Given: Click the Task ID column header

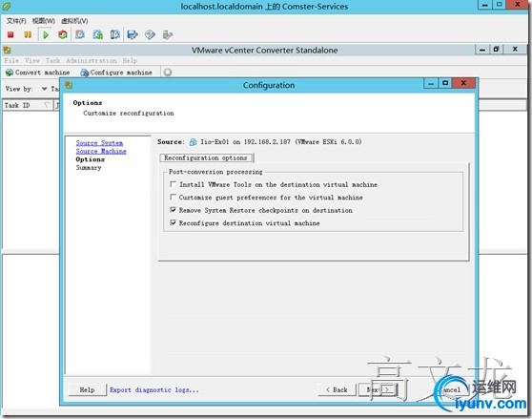Looking at the screenshot, I should [x=27, y=105].
